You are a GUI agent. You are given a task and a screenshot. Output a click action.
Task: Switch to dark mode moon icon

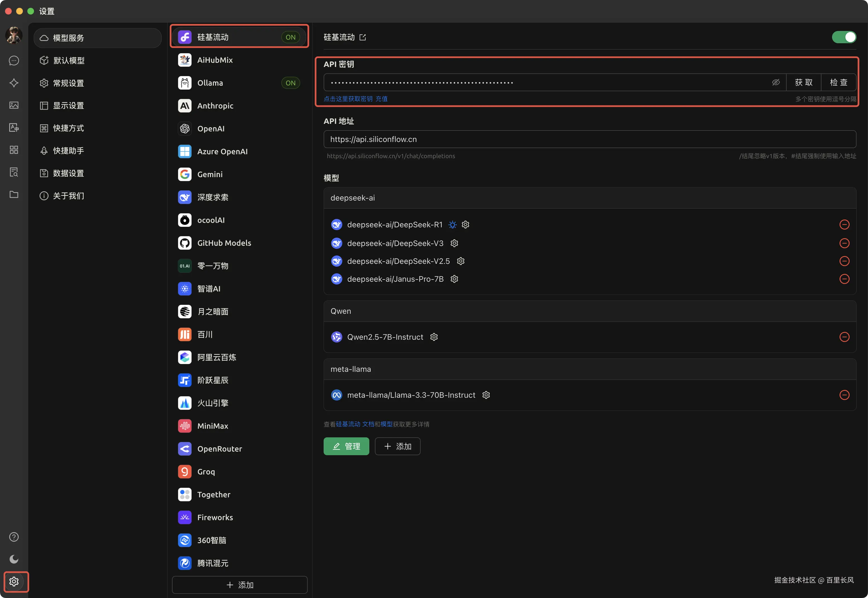point(14,559)
